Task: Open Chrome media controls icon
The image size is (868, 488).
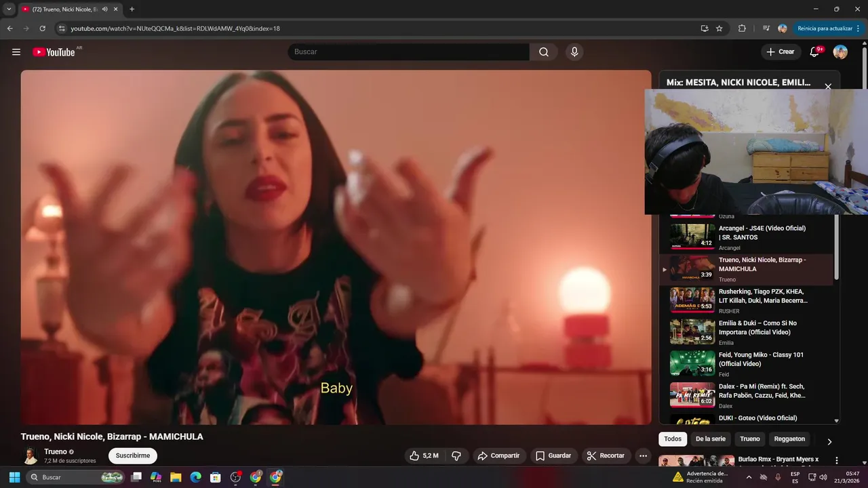Action: click(766, 28)
